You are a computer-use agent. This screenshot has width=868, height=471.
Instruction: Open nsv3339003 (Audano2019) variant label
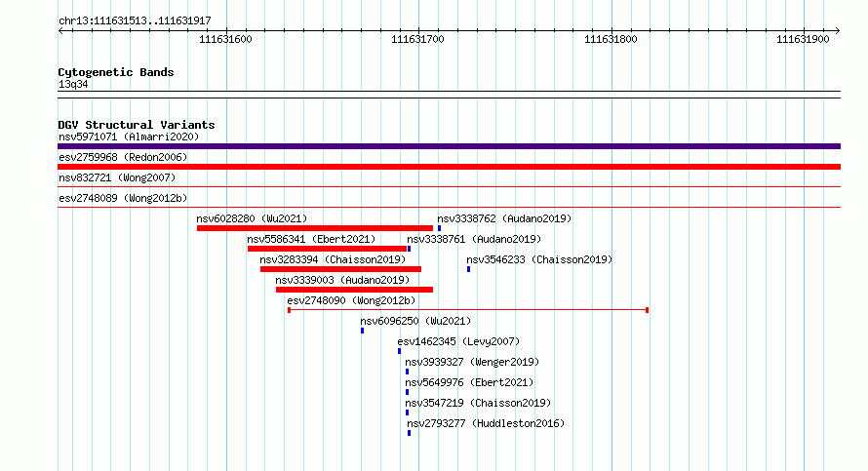[342, 280]
